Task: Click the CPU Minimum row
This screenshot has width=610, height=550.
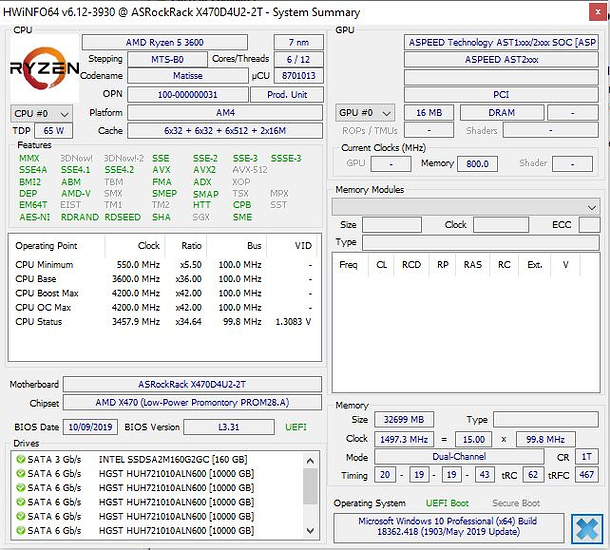Action: pyautogui.click(x=163, y=265)
